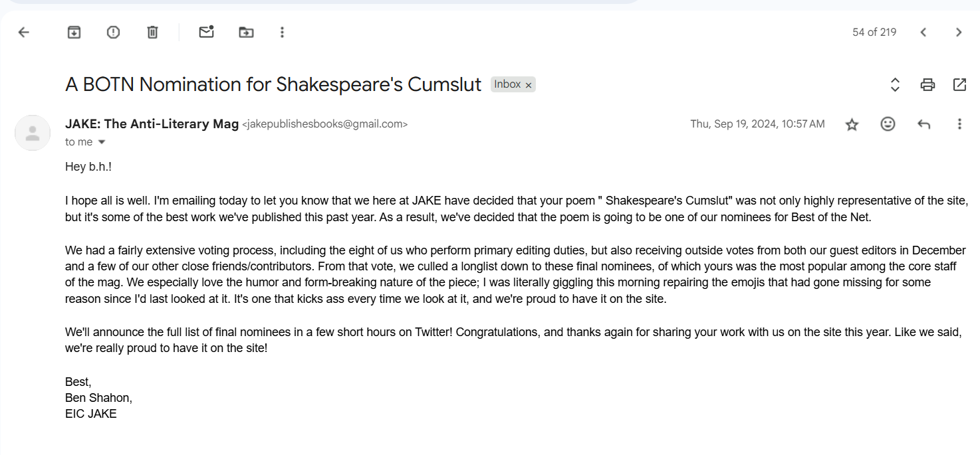Report this message as spam
Image resolution: width=980 pixels, height=455 pixels.
113,32
